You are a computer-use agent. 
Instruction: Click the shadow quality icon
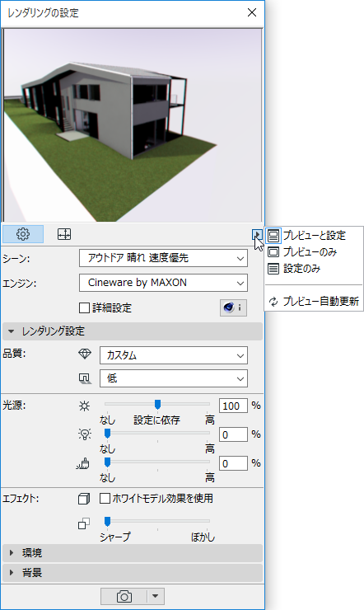coord(85,379)
